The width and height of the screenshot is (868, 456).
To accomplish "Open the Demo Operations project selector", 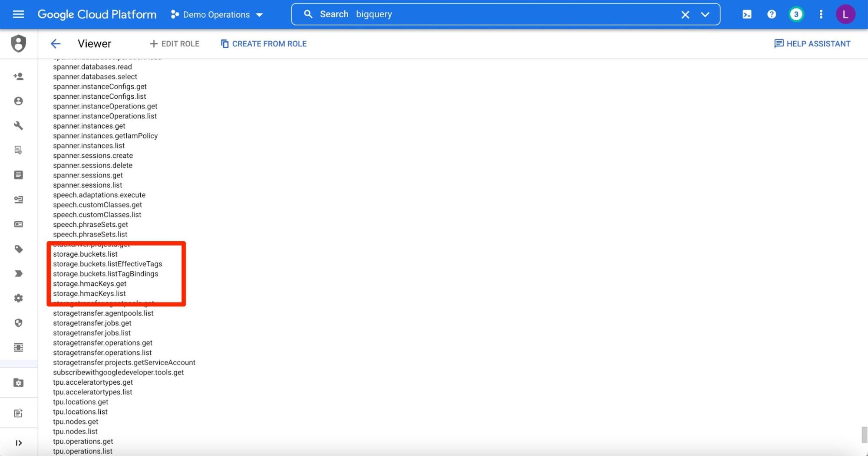I will click(x=217, y=14).
